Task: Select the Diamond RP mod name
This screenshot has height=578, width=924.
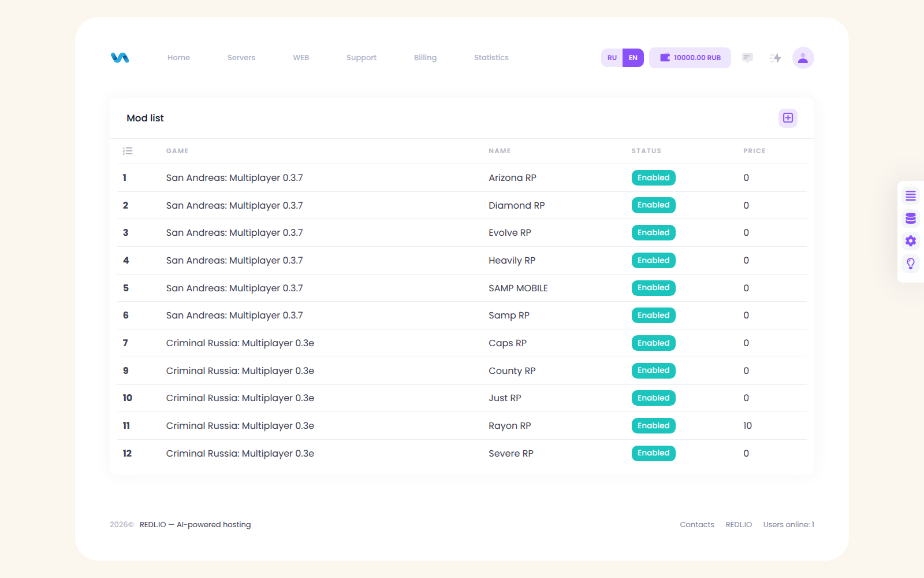Action: pyautogui.click(x=517, y=206)
